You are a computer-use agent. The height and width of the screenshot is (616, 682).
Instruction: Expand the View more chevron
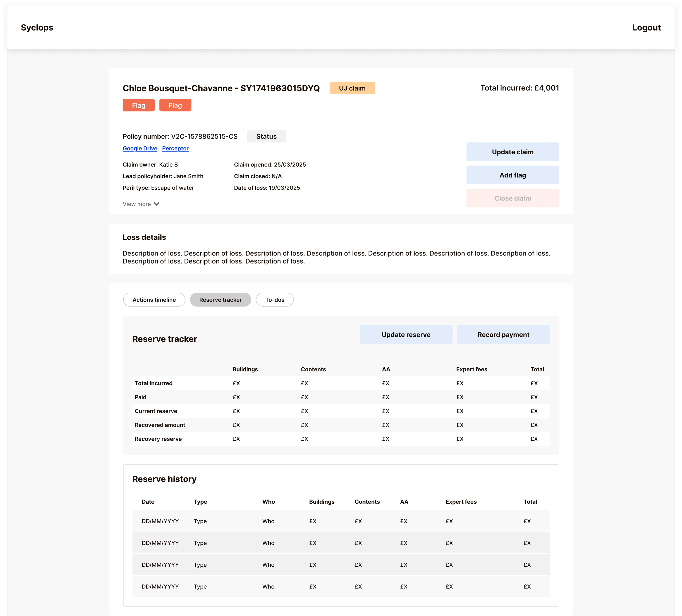[156, 204]
